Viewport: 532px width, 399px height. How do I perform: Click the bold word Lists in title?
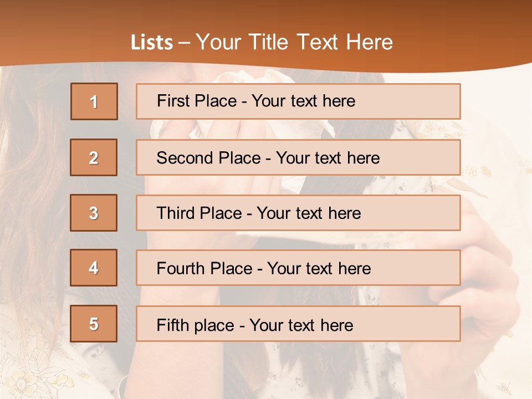(151, 43)
